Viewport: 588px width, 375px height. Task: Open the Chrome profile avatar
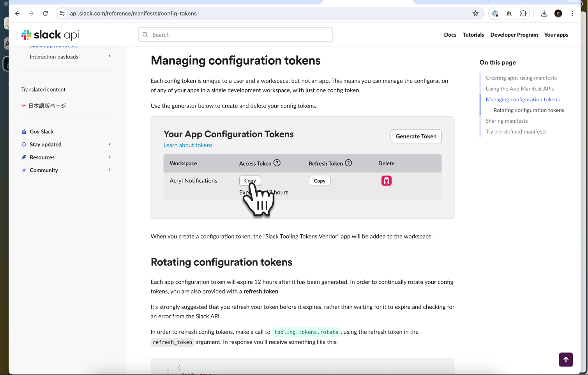[558, 13]
